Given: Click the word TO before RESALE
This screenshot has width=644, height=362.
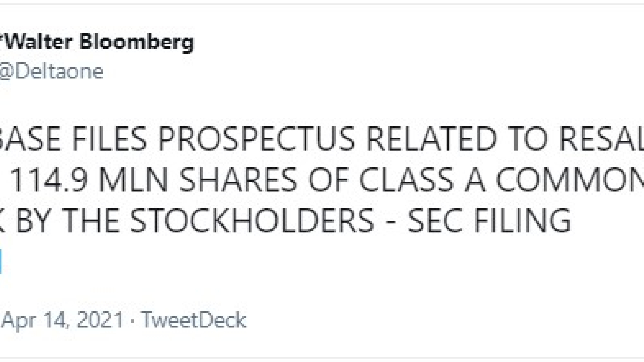Looking at the screenshot, I should pos(528,139).
